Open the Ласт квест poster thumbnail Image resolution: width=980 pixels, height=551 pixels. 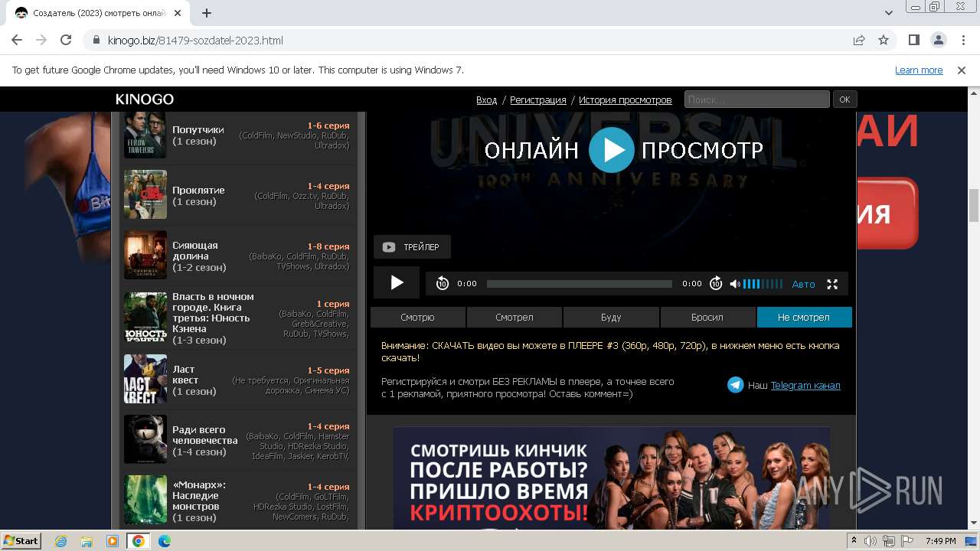click(x=145, y=379)
